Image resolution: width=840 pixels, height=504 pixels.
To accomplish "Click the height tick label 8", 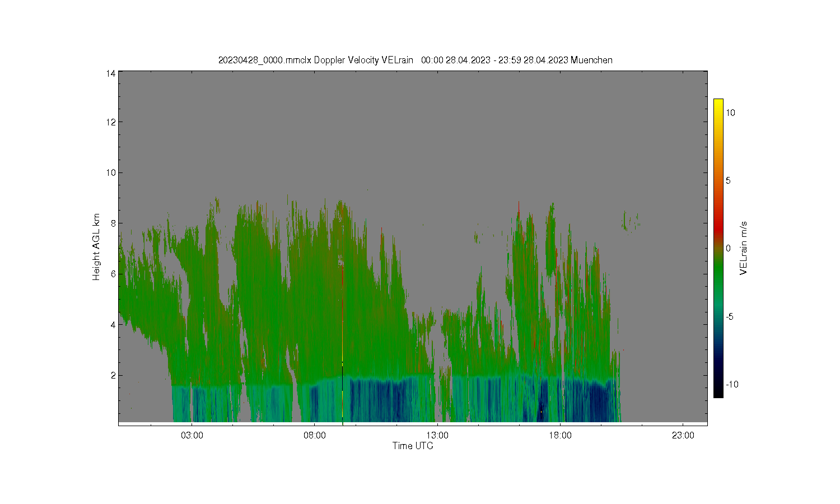I will tap(113, 223).
